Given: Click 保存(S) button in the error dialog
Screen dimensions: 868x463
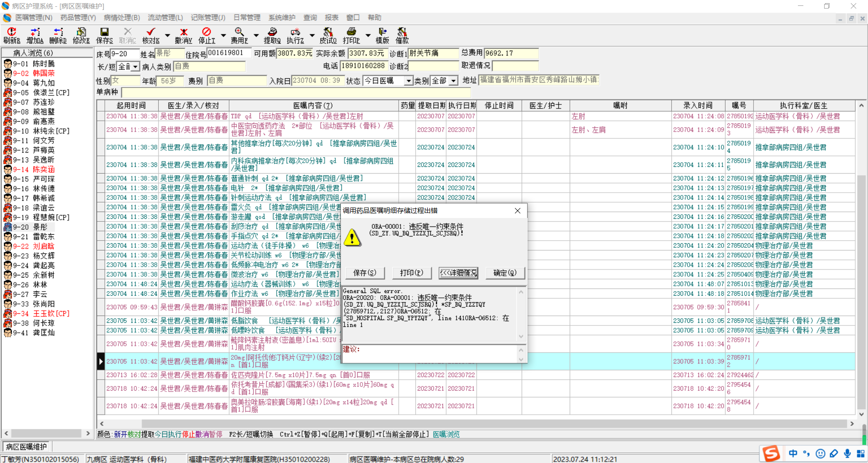Looking at the screenshot, I should tap(365, 273).
